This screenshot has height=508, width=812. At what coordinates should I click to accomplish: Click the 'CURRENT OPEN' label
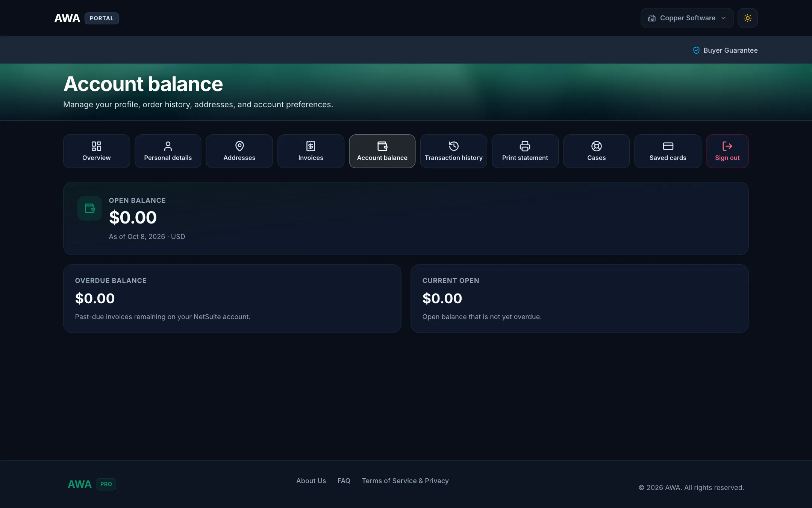pos(451,281)
